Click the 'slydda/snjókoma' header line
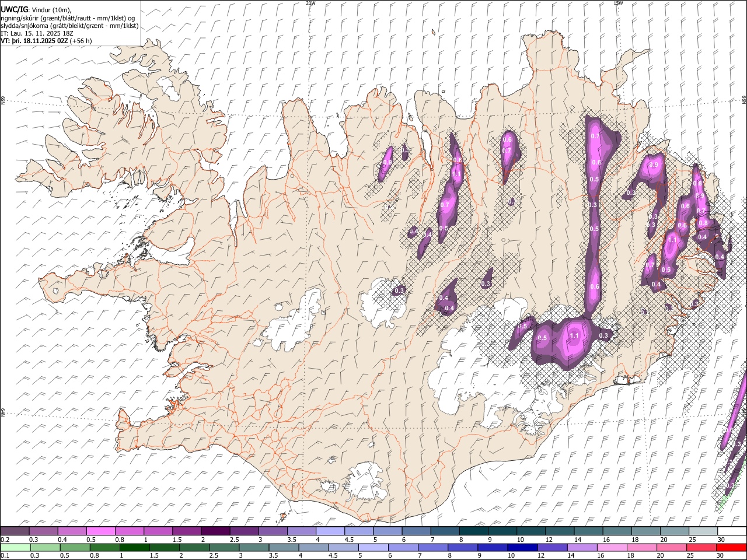This screenshot has width=747, height=560. 70,26
